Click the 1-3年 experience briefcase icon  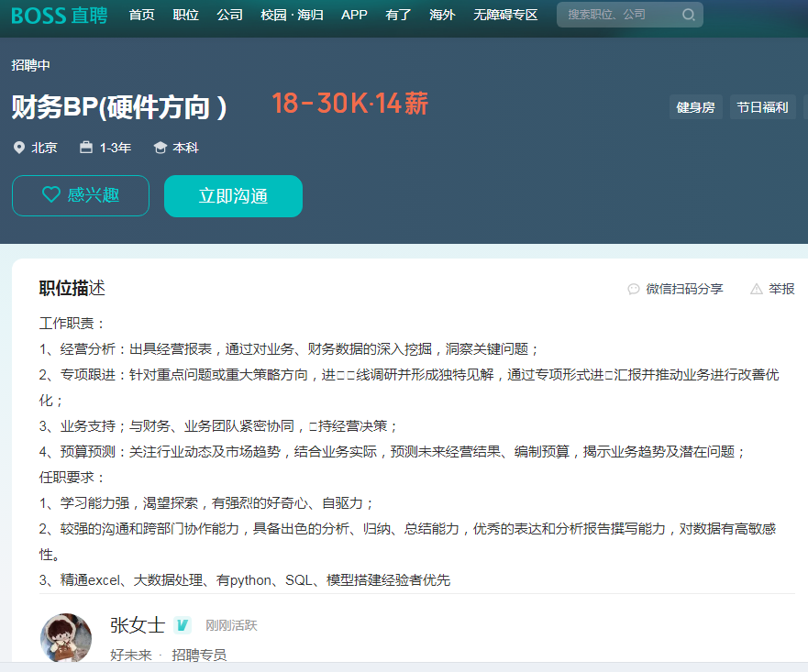click(86, 148)
